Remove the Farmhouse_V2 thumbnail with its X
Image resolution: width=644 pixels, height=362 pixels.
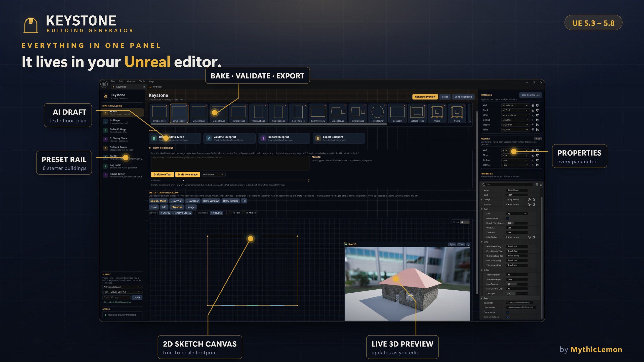[325, 106]
